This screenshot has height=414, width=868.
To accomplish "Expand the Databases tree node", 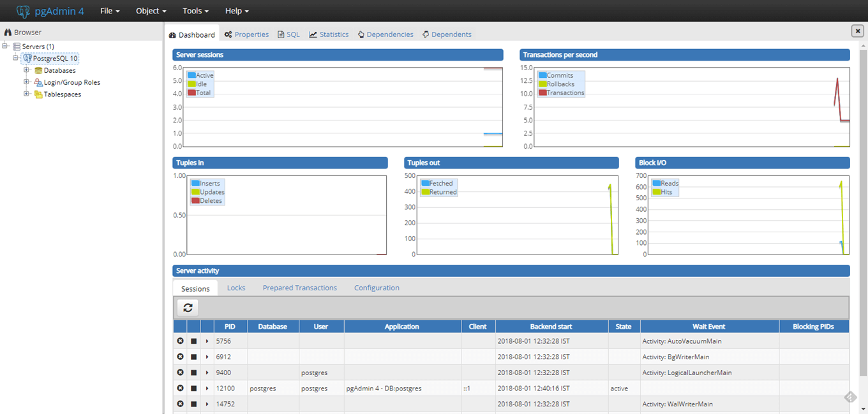I will pos(27,70).
